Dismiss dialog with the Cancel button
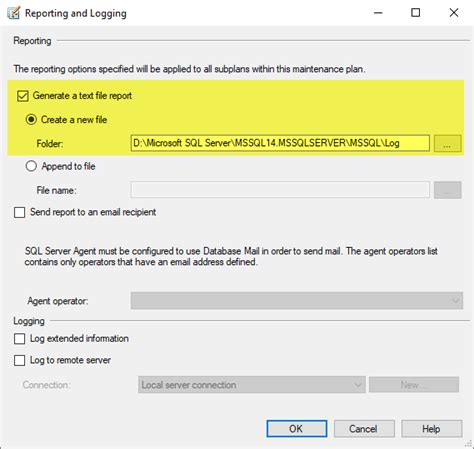The width and height of the screenshot is (474, 449). 364,429
